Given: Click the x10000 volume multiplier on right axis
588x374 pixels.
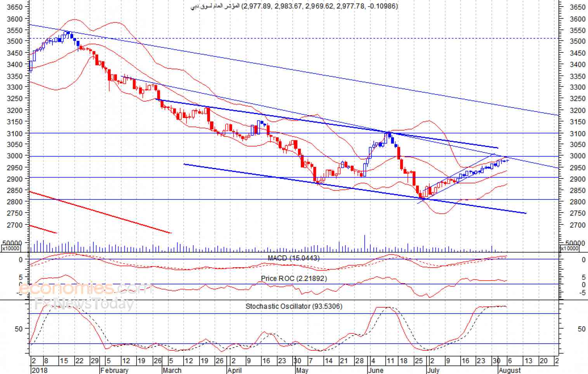Looking at the screenshot, I should (x=570, y=248).
